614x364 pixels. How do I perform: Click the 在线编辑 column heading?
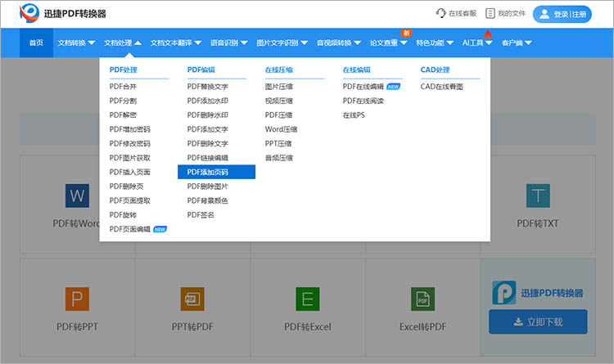[357, 70]
